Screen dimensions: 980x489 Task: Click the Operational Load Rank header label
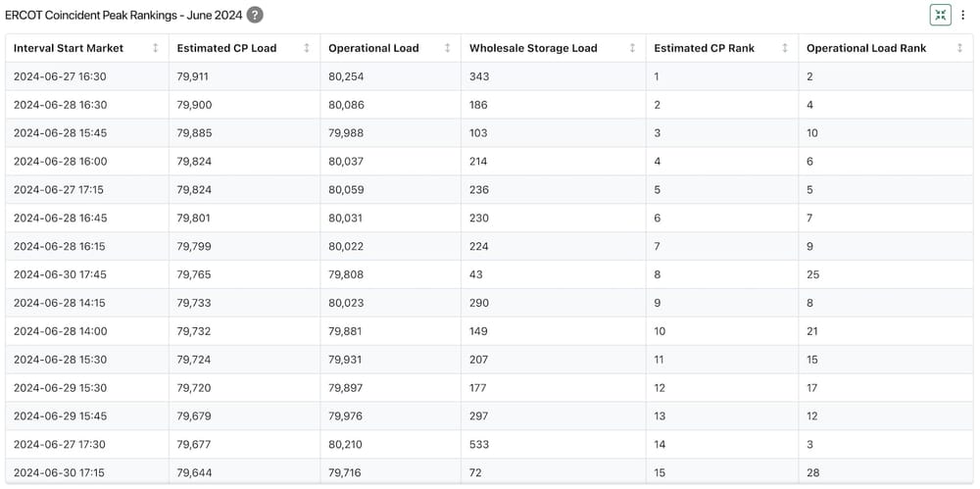coord(866,48)
